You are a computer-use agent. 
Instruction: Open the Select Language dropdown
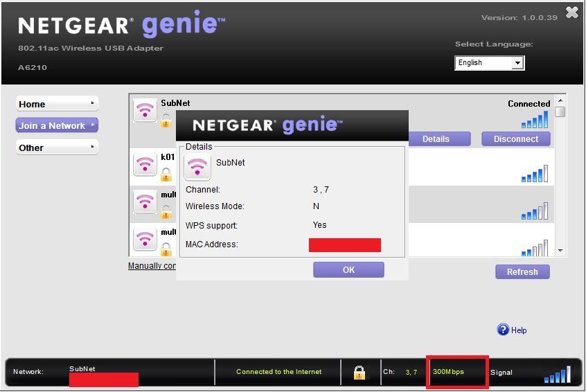point(490,63)
